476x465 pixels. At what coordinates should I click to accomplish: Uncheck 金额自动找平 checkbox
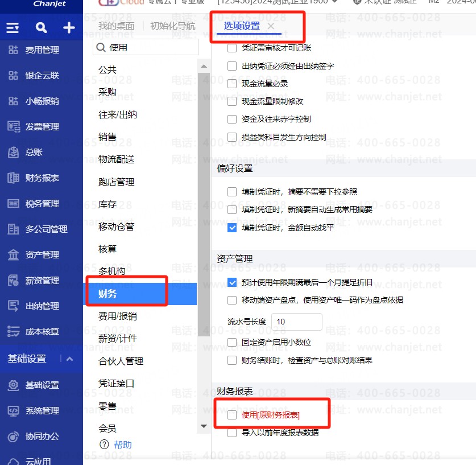point(232,228)
